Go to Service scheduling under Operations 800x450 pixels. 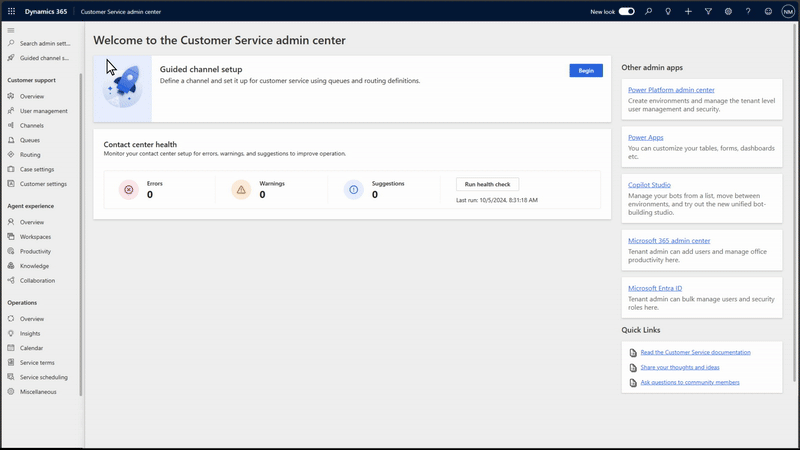(x=43, y=377)
